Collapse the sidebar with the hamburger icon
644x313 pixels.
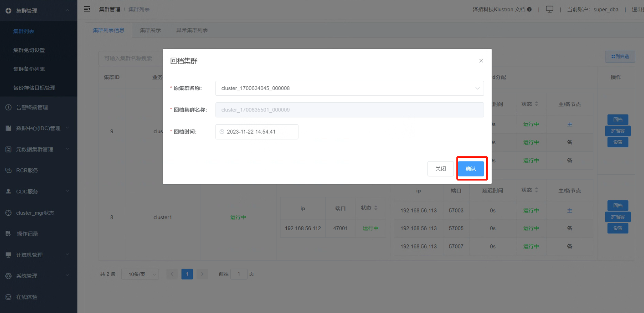(x=87, y=9)
